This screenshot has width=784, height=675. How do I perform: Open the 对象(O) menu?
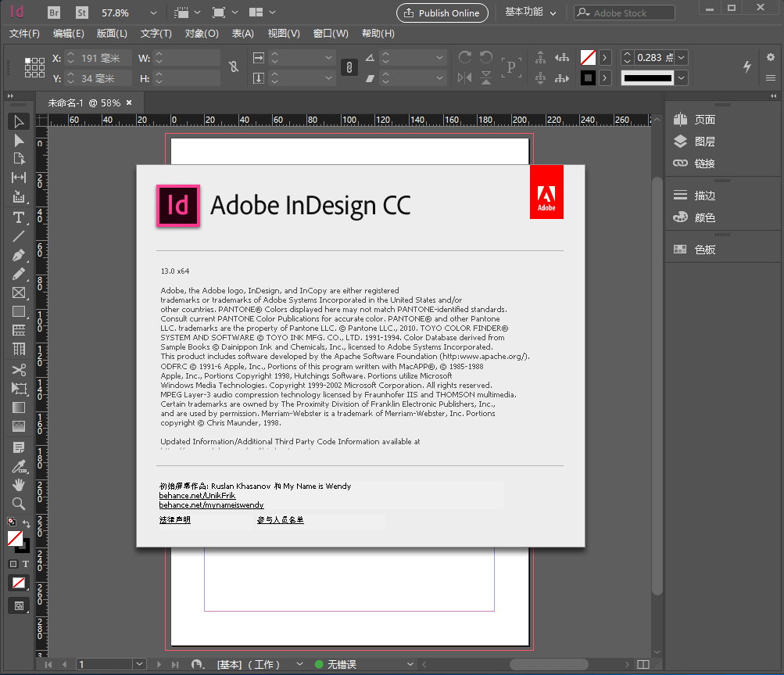(x=202, y=34)
